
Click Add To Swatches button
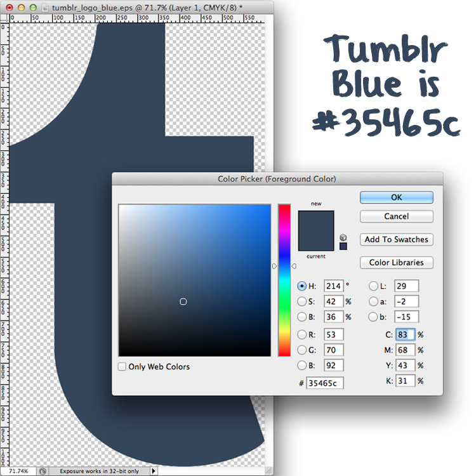point(396,239)
